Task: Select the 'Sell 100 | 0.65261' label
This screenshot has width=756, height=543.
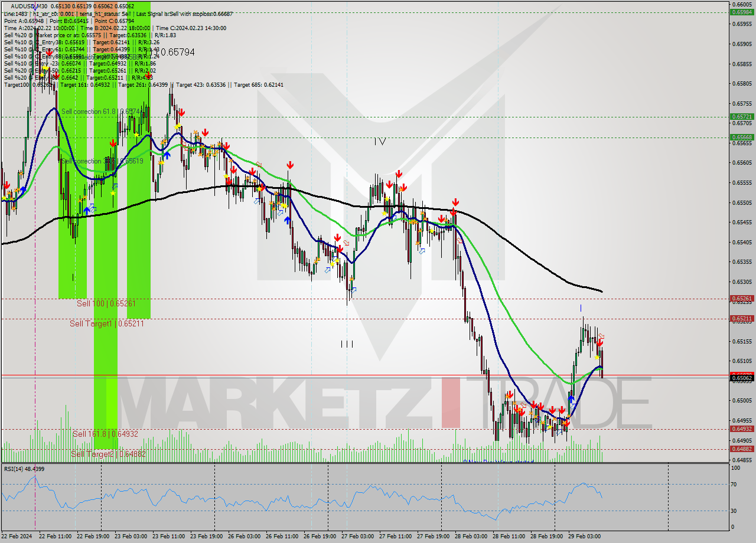Action: (106, 303)
